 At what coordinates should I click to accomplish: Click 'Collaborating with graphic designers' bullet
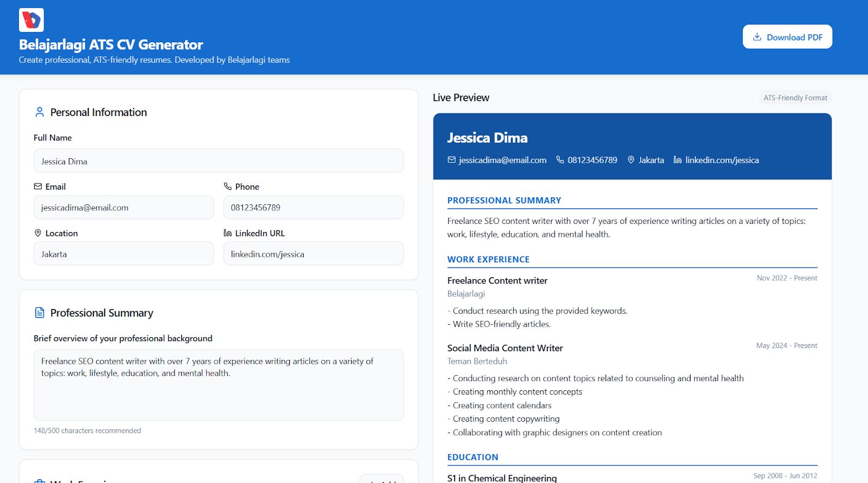[554, 433]
